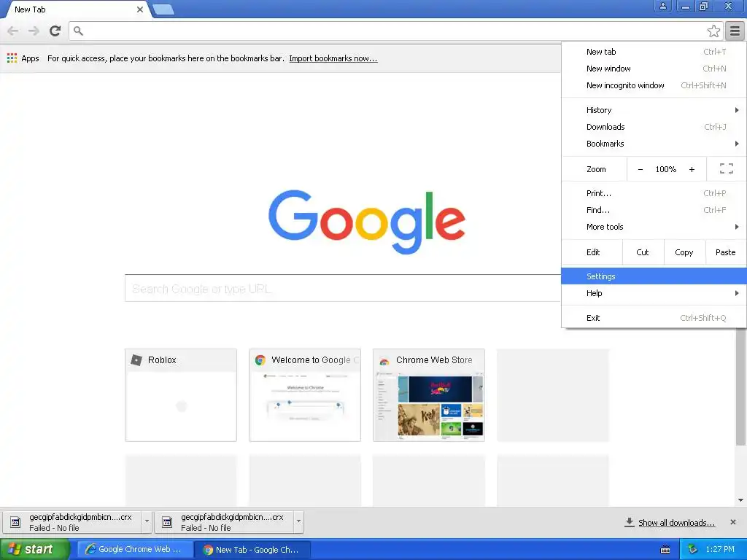The image size is (747, 560).
Task: Bookmark this page using the star icon
Action: click(713, 31)
